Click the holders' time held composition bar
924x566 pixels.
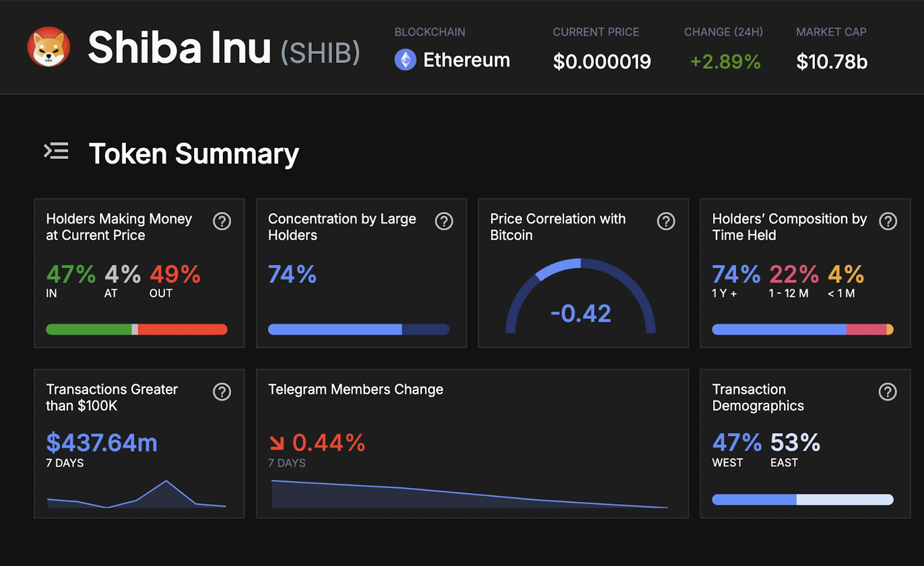pyautogui.click(x=803, y=329)
